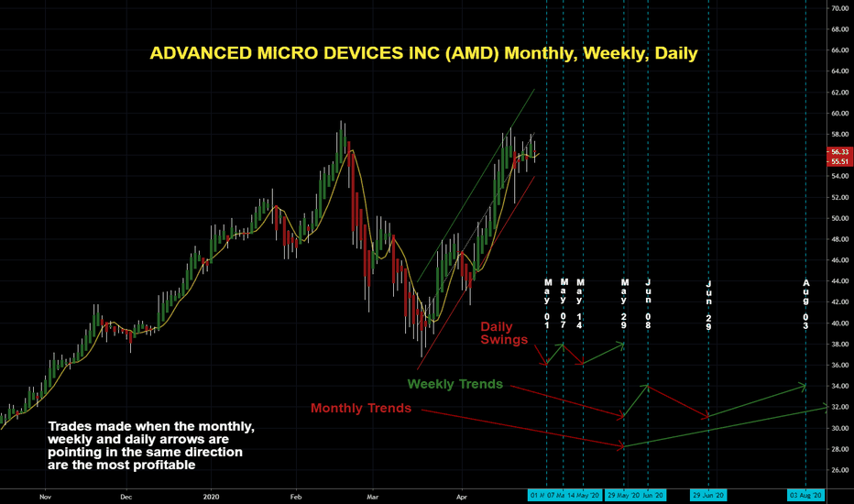
Task: Click the Apr label on the time axis
Action: pyautogui.click(x=461, y=497)
